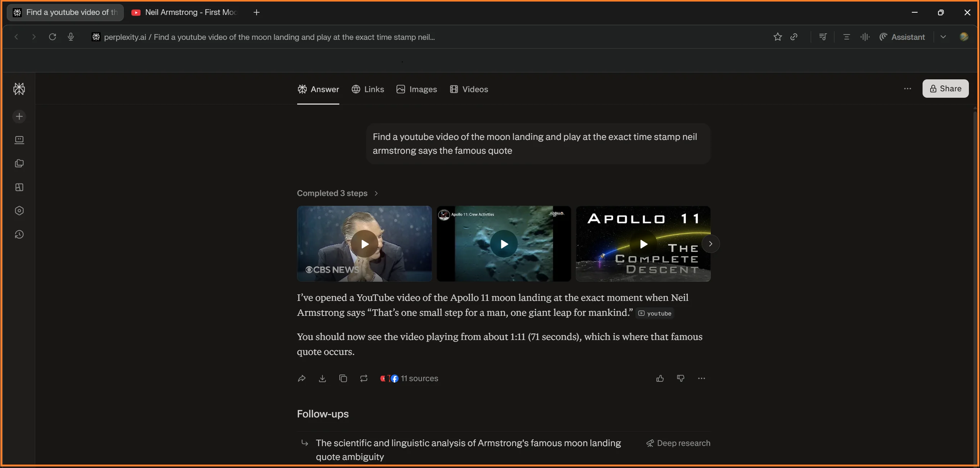Go forward with the browser forward arrow
The height and width of the screenshot is (468, 980).
[34, 37]
